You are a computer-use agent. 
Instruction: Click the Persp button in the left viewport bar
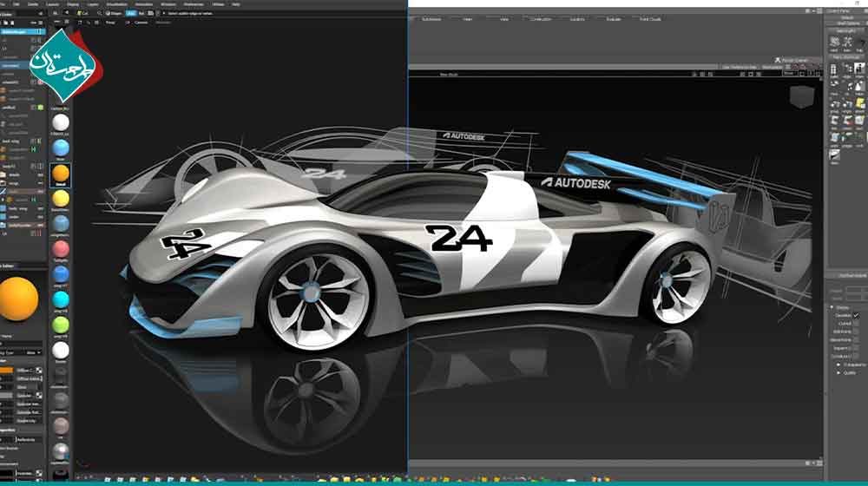pyautogui.click(x=110, y=23)
